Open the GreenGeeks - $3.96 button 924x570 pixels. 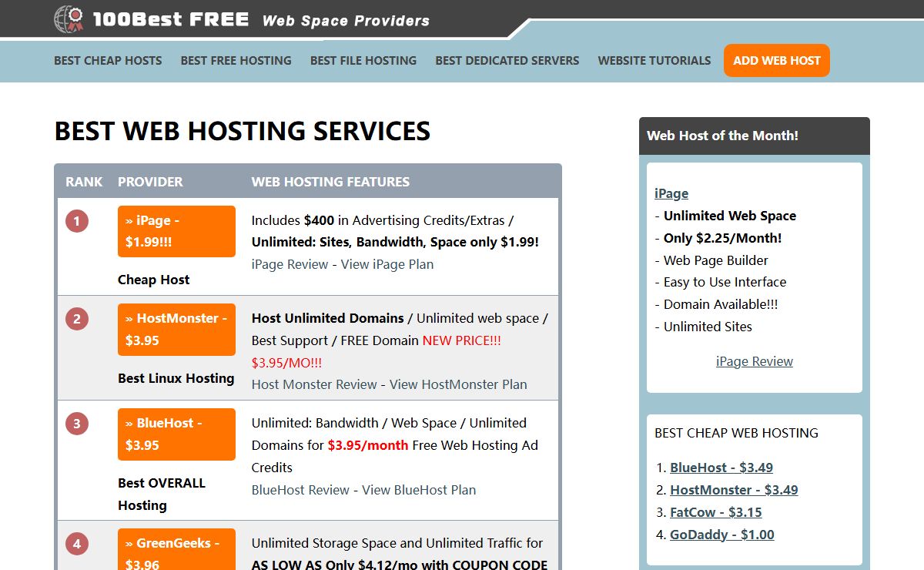tap(176, 550)
